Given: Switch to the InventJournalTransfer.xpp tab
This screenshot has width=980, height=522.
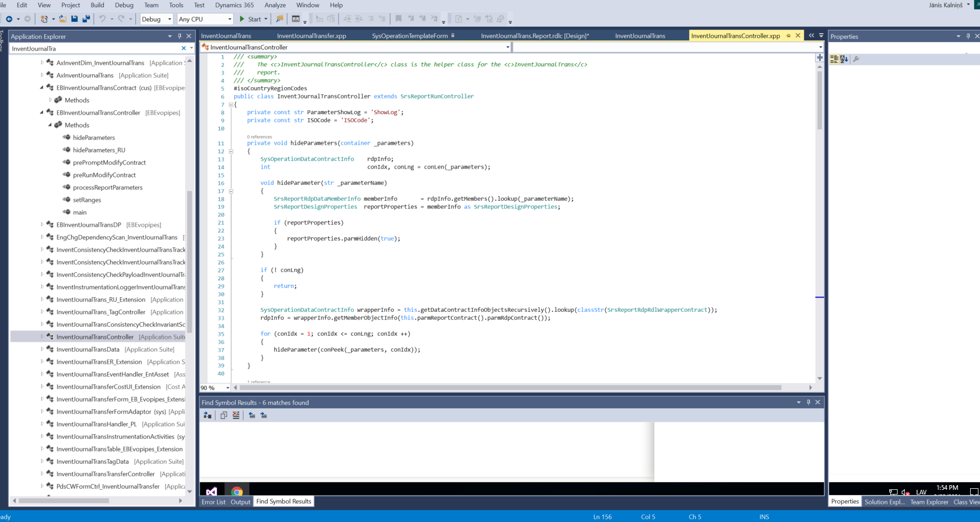Looking at the screenshot, I should click(x=312, y=36).
